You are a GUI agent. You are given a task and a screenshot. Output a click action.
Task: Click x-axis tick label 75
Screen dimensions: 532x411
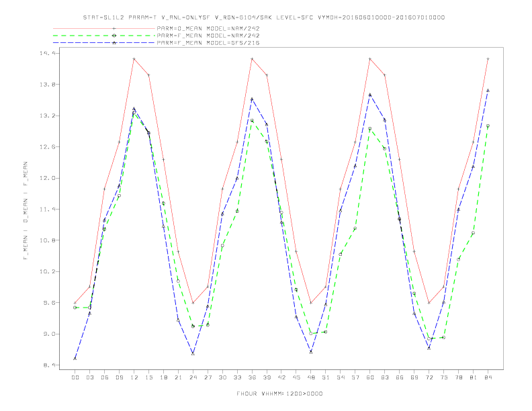[x=444, y=377]
